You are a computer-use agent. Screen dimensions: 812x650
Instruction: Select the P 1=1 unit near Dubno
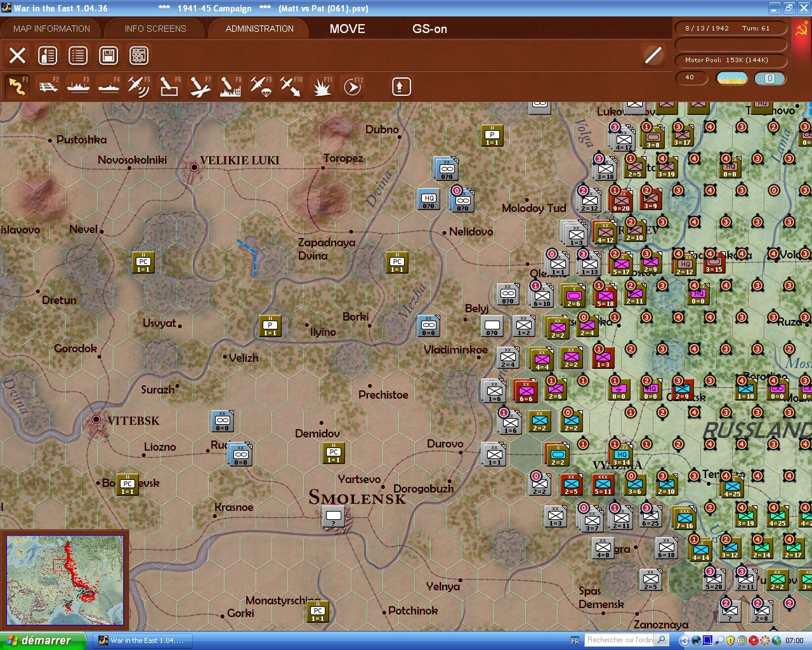click(493, 135)
